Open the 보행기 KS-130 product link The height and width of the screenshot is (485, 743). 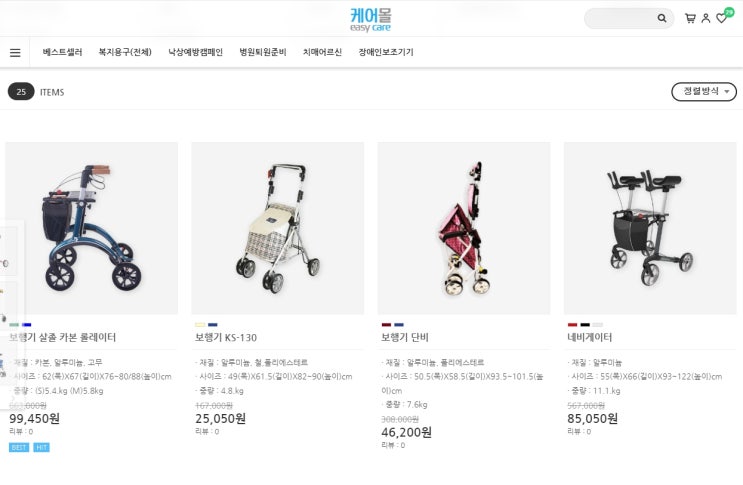pyautogui.click(x=226, y=338)
